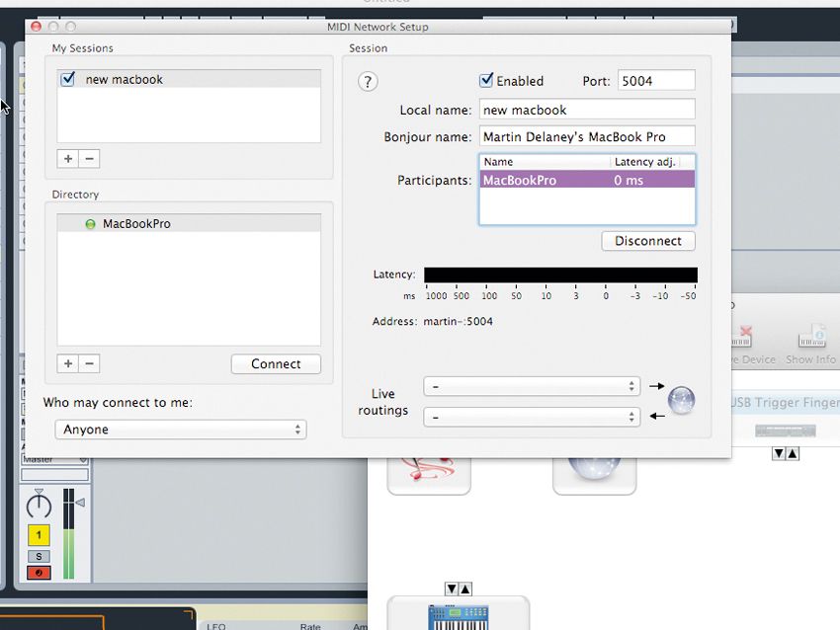Open the help question mark in the Session pane
The height and width of the screenshot is (630, 840).
(368, 82)
